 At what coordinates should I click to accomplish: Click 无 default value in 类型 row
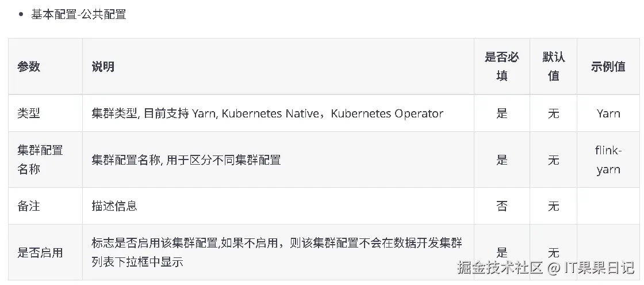(553, 113)
